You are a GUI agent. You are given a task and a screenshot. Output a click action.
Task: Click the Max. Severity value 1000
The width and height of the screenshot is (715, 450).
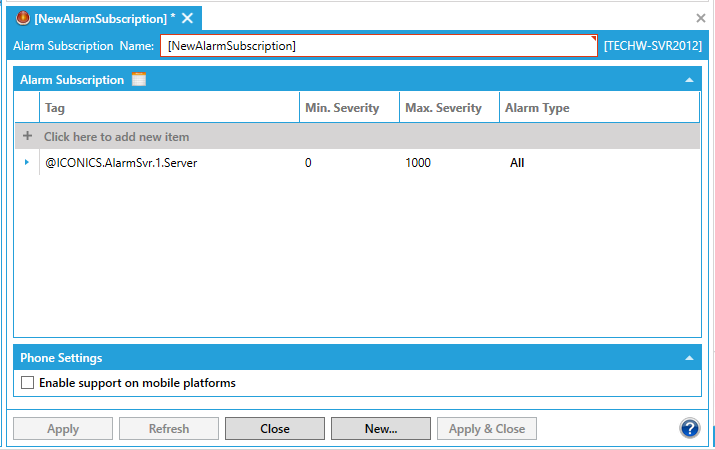(x=418, y=163)
